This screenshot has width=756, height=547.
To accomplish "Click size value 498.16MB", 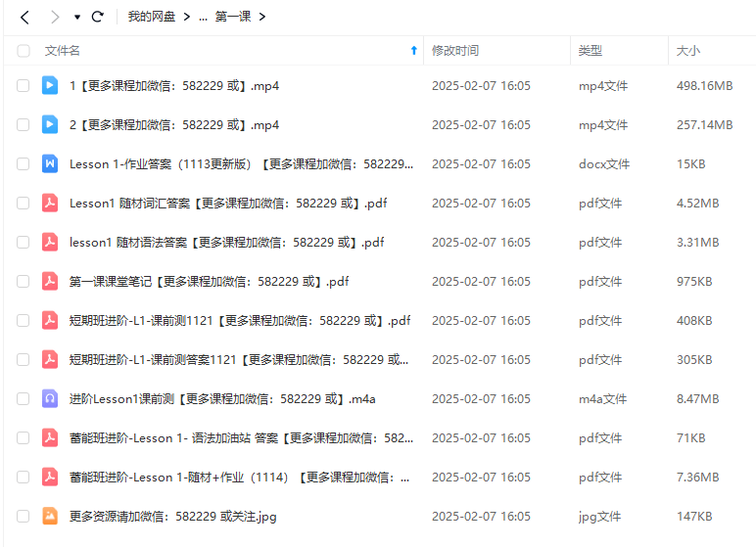I will [704, 86].
